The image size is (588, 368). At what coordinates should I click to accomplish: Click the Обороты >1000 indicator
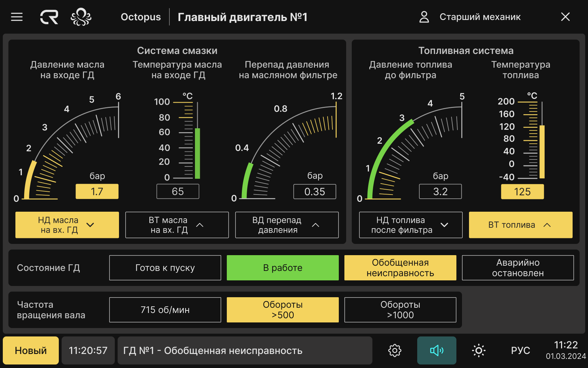point(400,310)
